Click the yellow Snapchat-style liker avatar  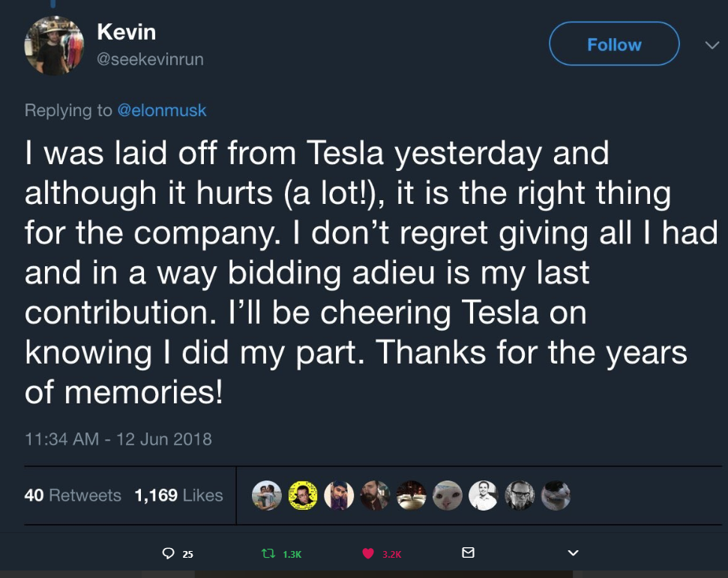[x=302, y=496]
